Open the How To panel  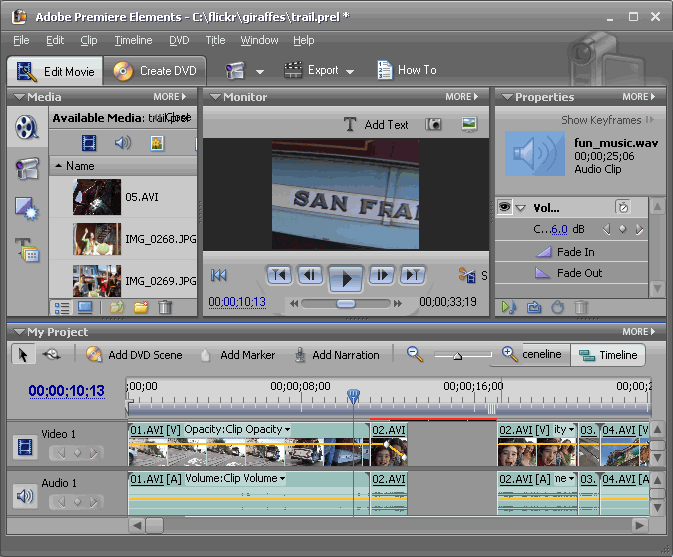pos(406,70)
